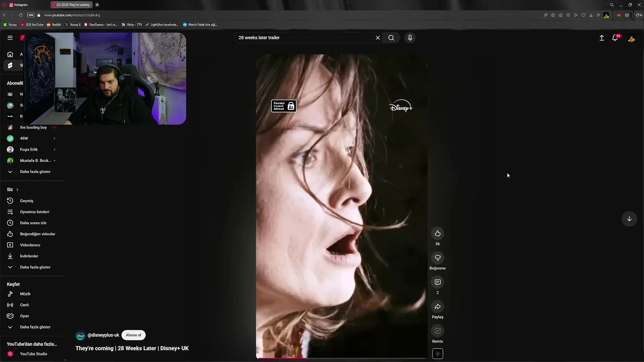Expand Daha fazla göster under subscriptions

click(32, 171)
